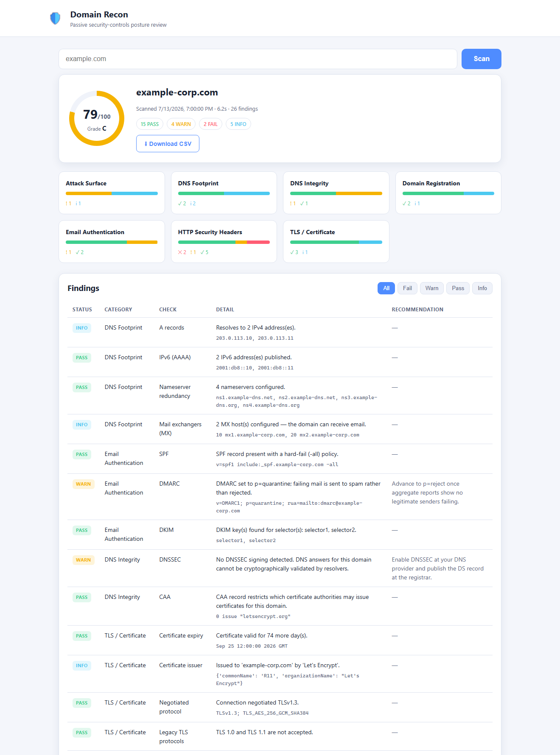
Task: Click the 'TLSv1.3; TLS_AES_256_GCM_SHA384' text
Action: pyautogui.click(x=262, y=713)
